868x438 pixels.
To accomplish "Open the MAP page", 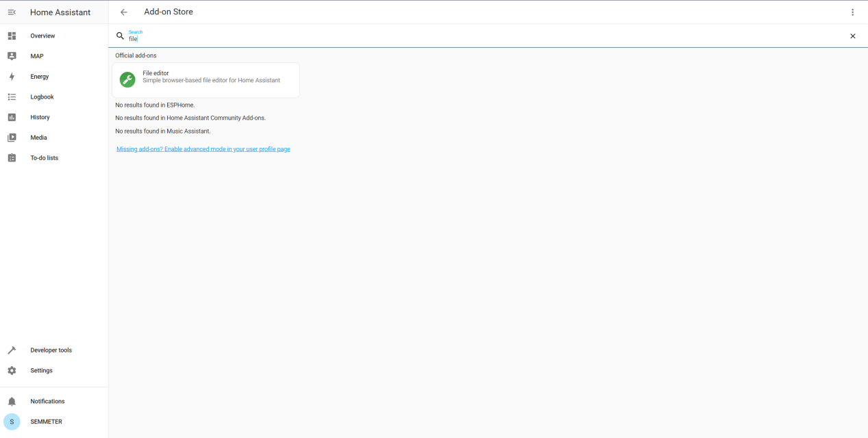I will point(54,56).
